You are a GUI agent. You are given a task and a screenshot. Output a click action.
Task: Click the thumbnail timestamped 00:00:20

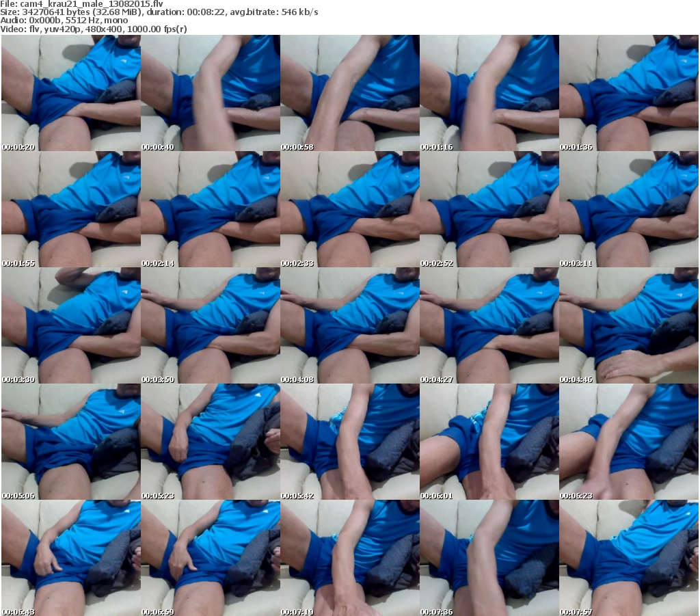pyautogui.click(x=71, y=93)
